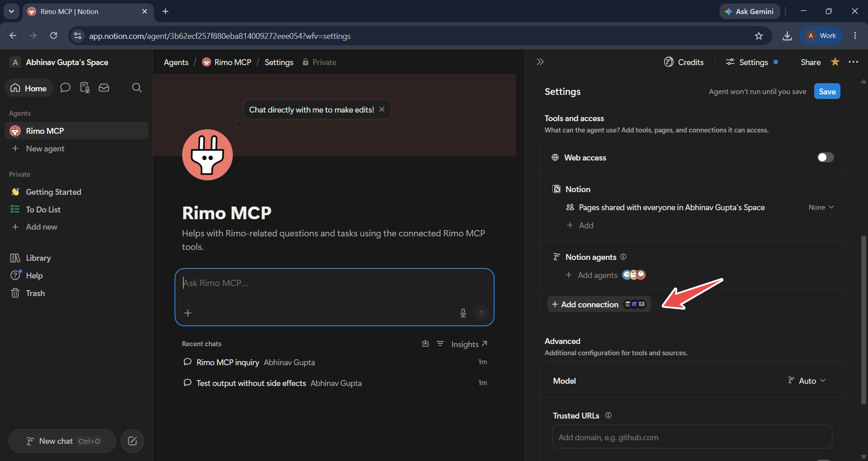Focus the Ask Rimo MCP input

coord(334,283)
